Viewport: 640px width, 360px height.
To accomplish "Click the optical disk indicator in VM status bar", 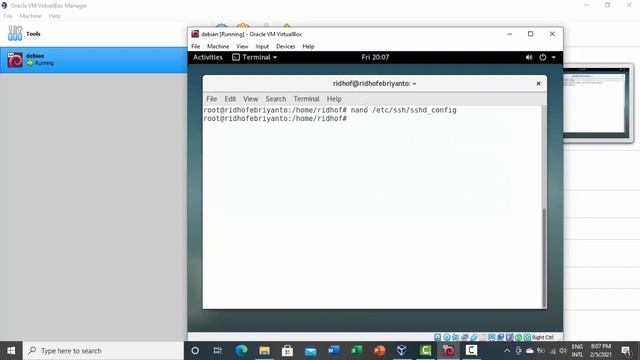I will click(447, 337).
